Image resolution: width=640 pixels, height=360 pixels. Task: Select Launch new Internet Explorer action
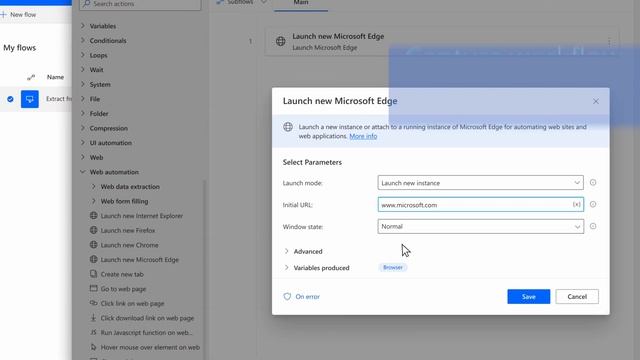(141, 216)
